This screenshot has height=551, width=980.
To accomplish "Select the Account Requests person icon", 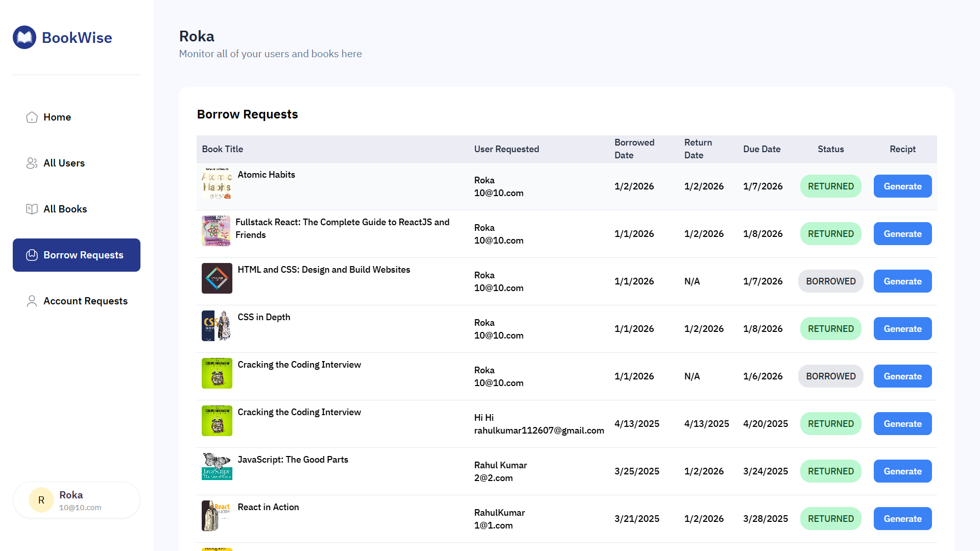I will (32, 301).
